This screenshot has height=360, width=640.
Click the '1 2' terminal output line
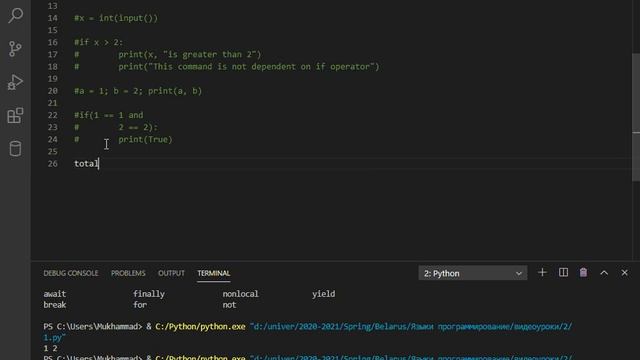[x=50, y=348]
